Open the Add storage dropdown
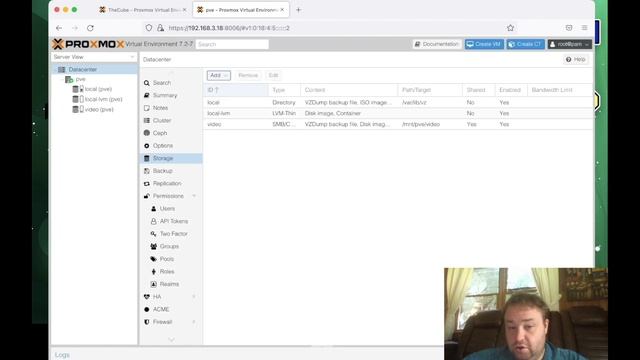 [219, 76]
